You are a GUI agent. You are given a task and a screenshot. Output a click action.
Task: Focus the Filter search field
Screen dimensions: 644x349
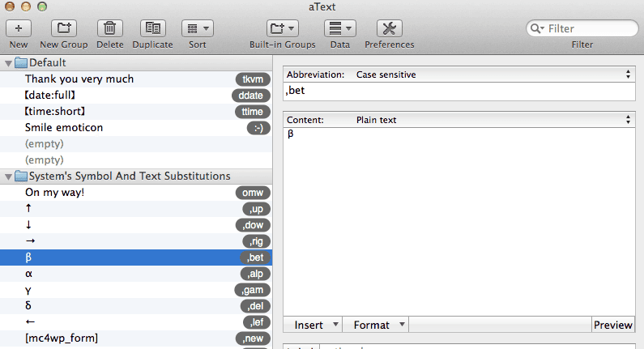(x=582, y=28)
